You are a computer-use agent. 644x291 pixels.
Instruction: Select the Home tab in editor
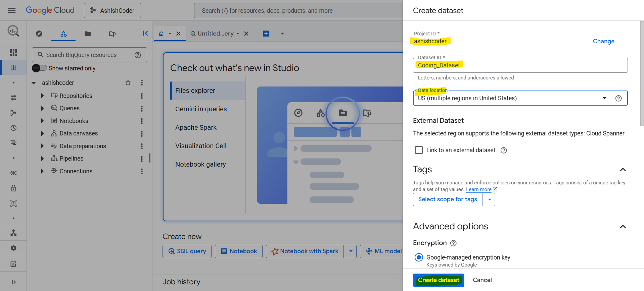pyautogui.click(x=162, y=34)
